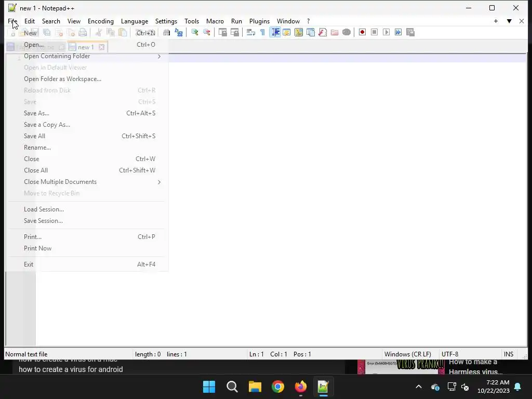532x399 pixels.
Task: Toggle synchronize vertical scrolling icon
Action: point(222,32)
